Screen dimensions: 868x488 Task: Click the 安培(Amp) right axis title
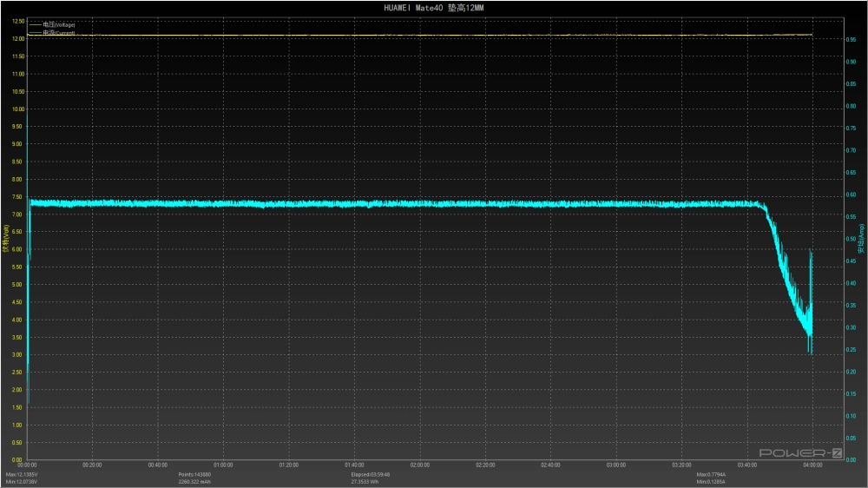(x=861, y=239)
